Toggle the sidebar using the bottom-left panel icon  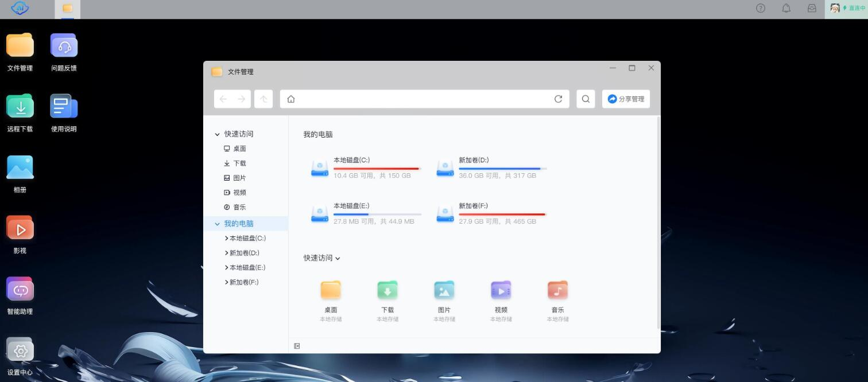pos(297,345)
